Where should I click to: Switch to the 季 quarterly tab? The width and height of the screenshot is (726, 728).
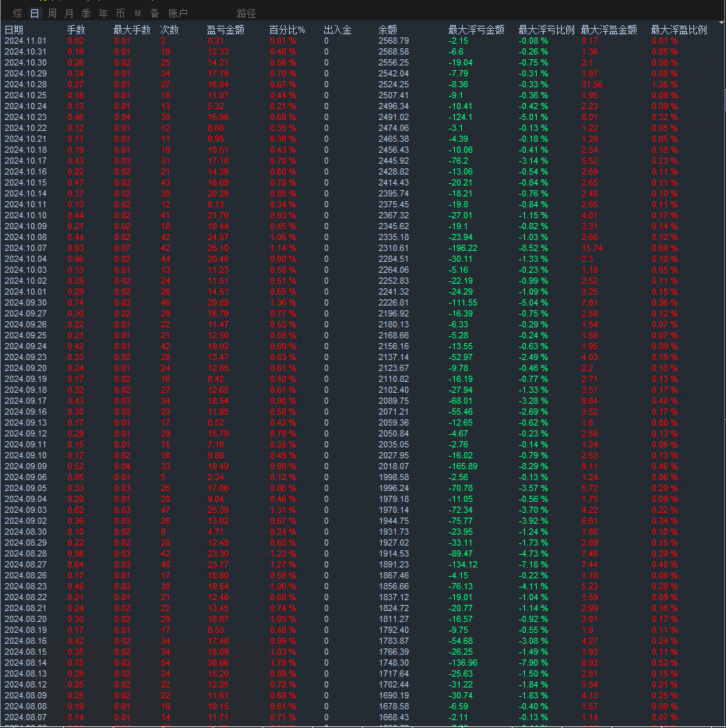coord(86,13)
